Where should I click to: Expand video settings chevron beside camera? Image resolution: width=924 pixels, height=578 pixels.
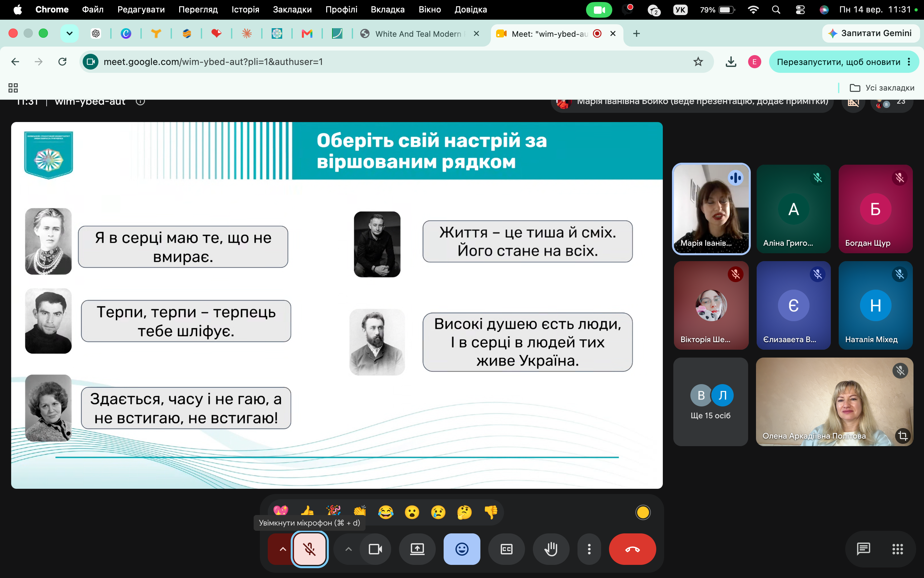click(x=348, y=549)
